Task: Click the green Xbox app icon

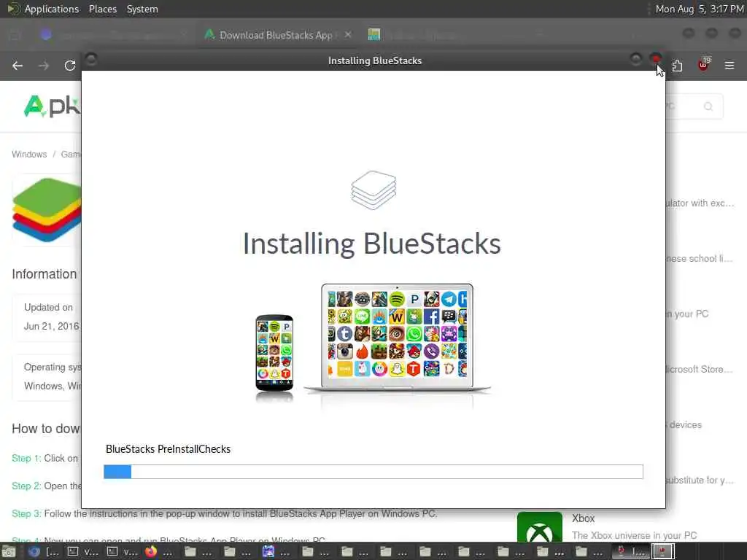Action: 539,527
